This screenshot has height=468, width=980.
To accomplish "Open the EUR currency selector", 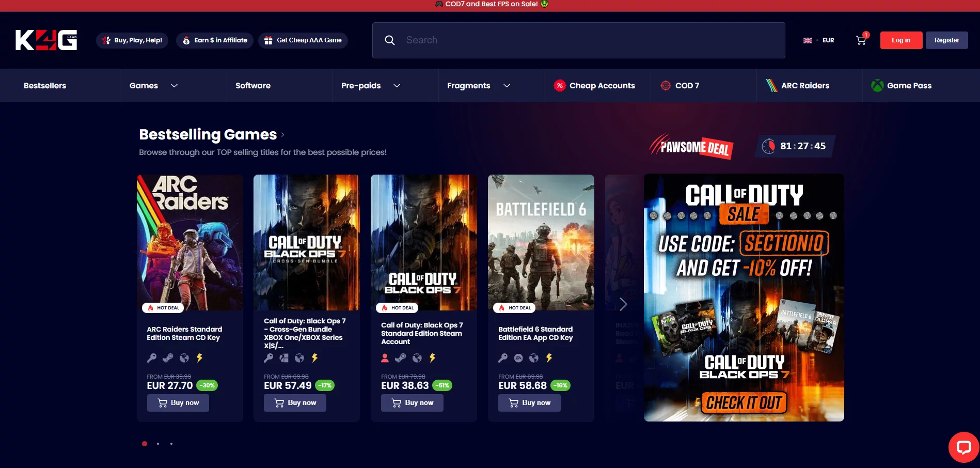I will [828, 40].
